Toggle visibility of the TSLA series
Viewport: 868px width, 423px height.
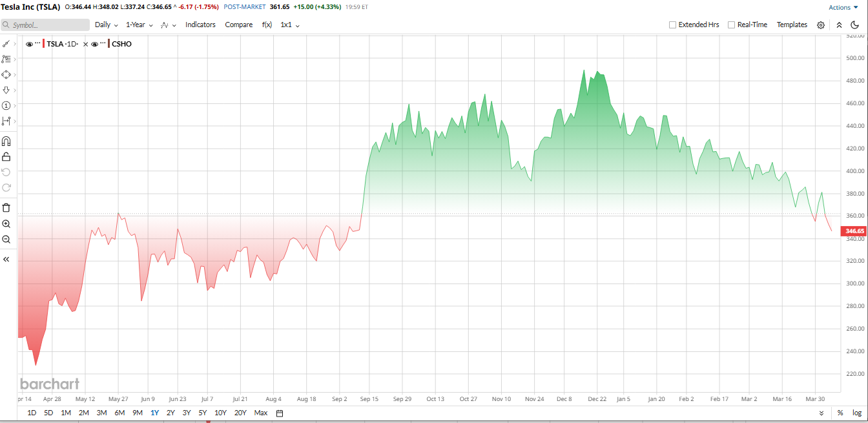pyautogui.click(x=30, y=45)
